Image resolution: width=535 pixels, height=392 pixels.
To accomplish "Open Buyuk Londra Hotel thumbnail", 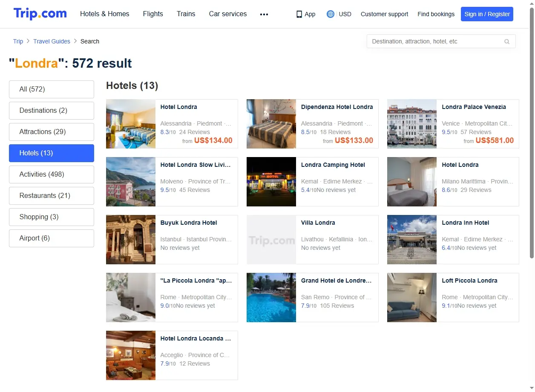I will (x=131, y=240).
